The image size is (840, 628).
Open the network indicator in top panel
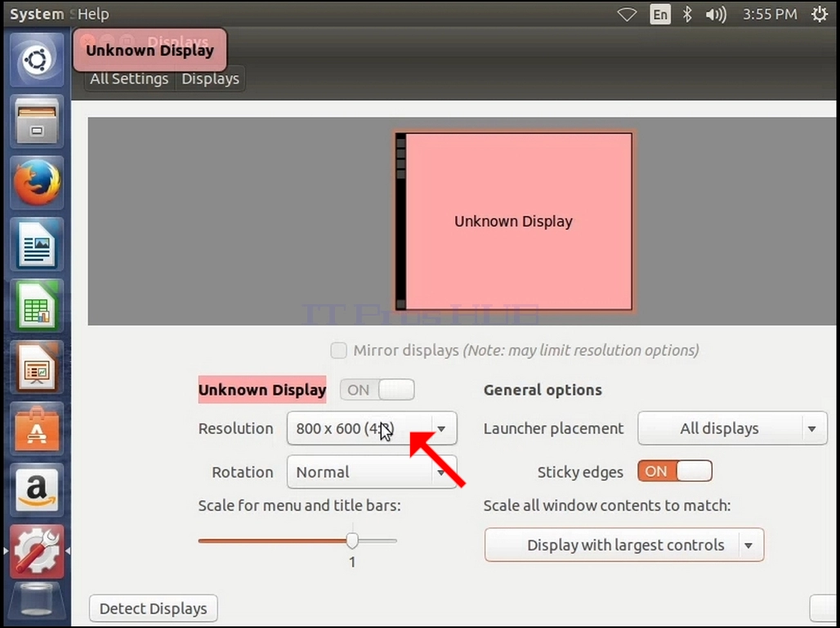(627, 15)
